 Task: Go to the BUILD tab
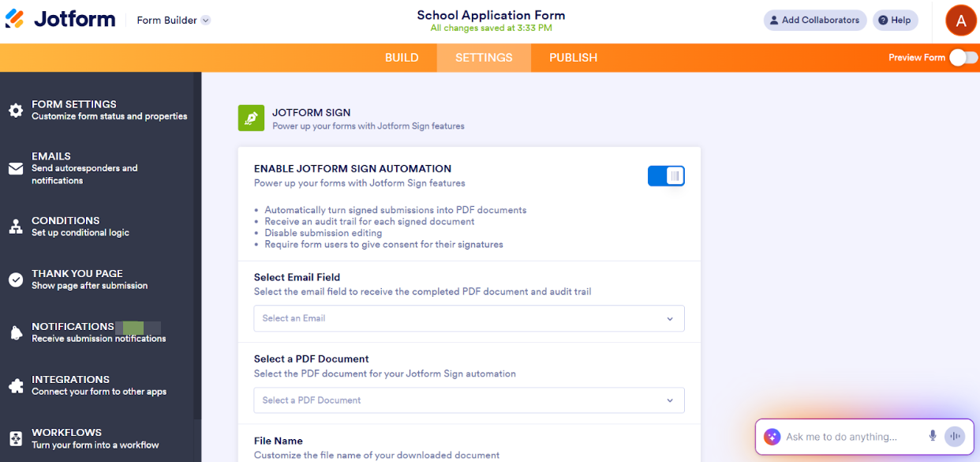pyautogui.click(x=402, y=57)
